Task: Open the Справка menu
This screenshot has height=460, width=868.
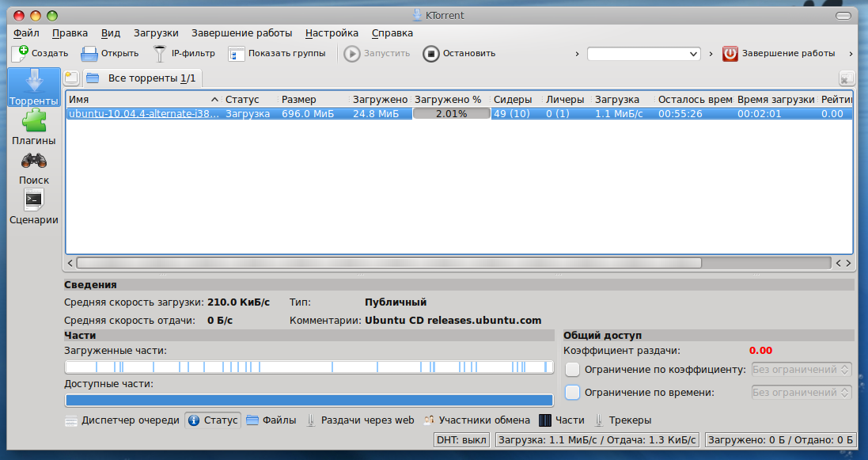Action: (x=392, y=33)
